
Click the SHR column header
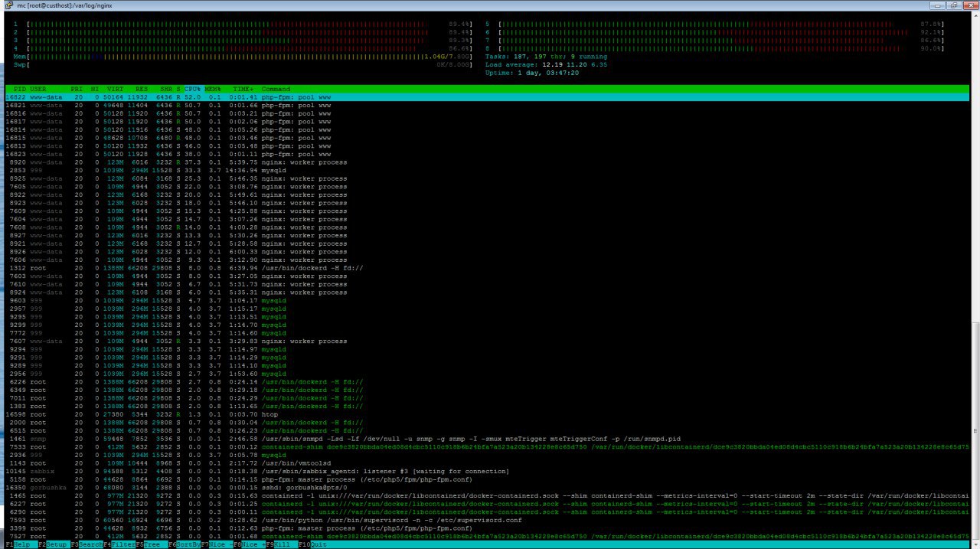tap(166, 89)
